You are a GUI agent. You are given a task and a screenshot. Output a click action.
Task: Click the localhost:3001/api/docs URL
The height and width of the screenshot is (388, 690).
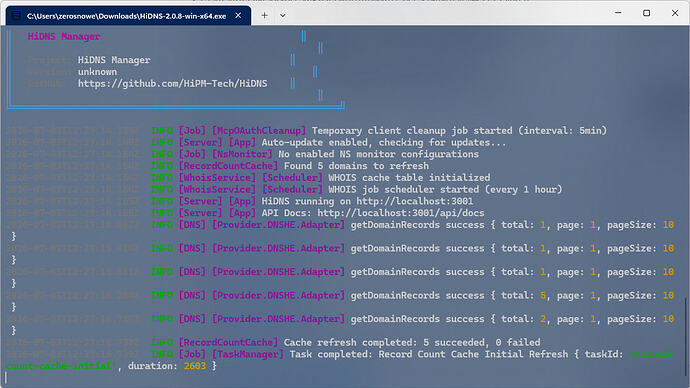pyautogui.click(x=400, y=213)
